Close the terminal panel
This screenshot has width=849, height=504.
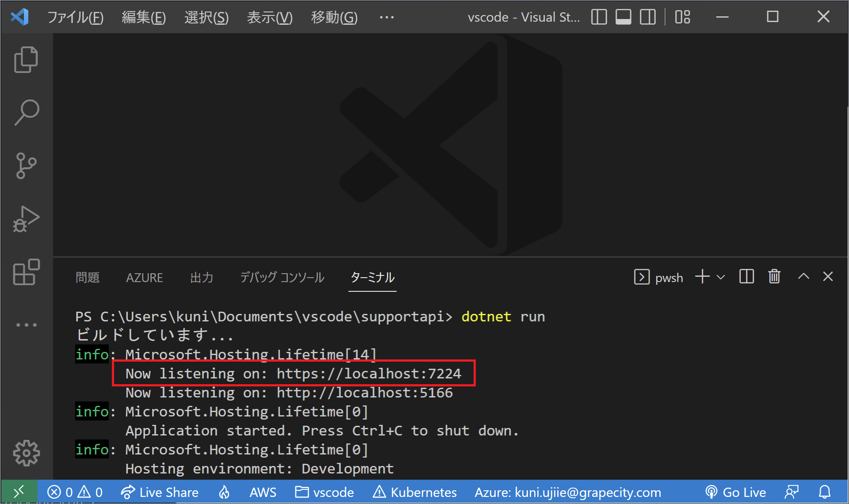828,277
